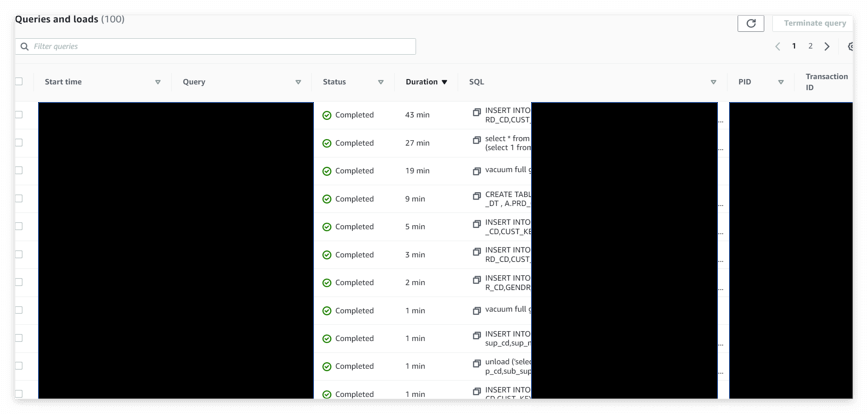This screenshot has height=414, width=868.
Task: Click the Completed check icon on 43 min row
Action: coord(327,115)
